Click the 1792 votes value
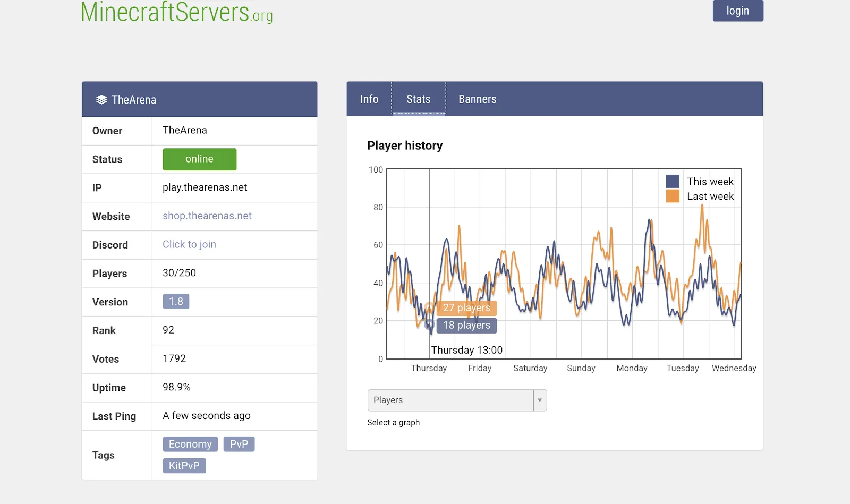This screenshot has width=850, height=504. tap(174, 358)
